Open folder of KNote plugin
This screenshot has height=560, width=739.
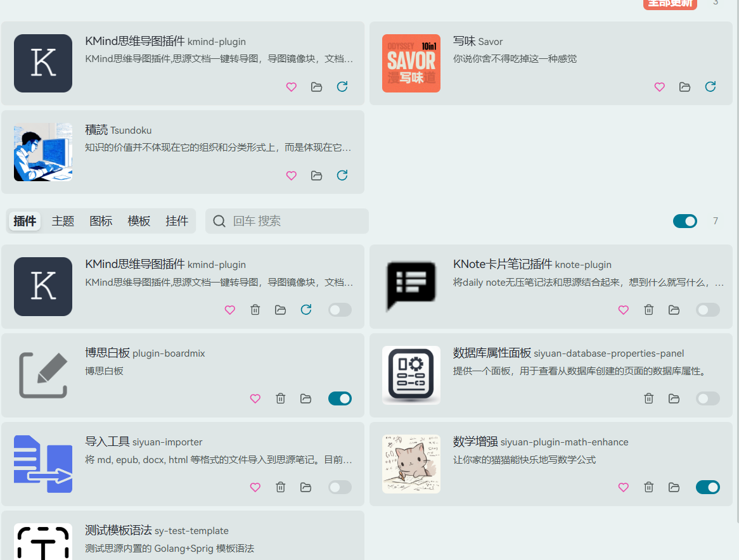(x=674, y=310)
